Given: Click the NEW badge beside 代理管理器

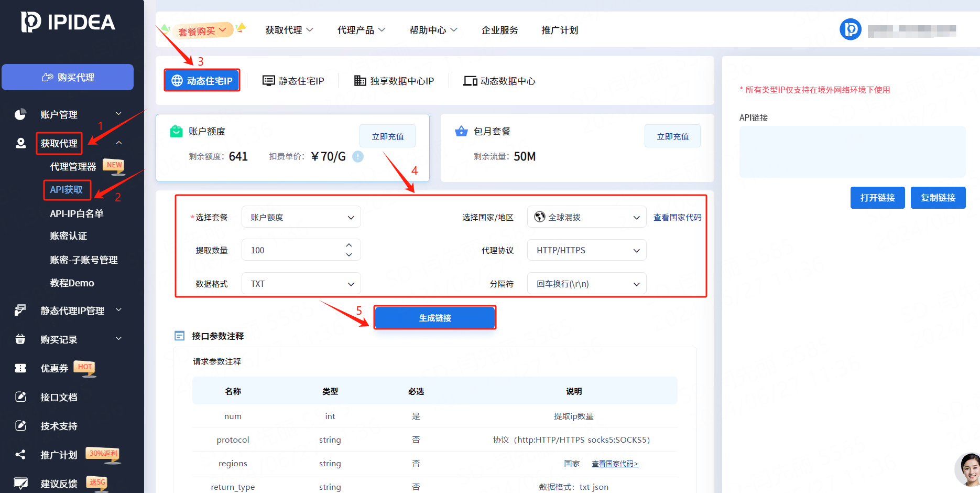Looking at the screenshot, I should [114, 166].
